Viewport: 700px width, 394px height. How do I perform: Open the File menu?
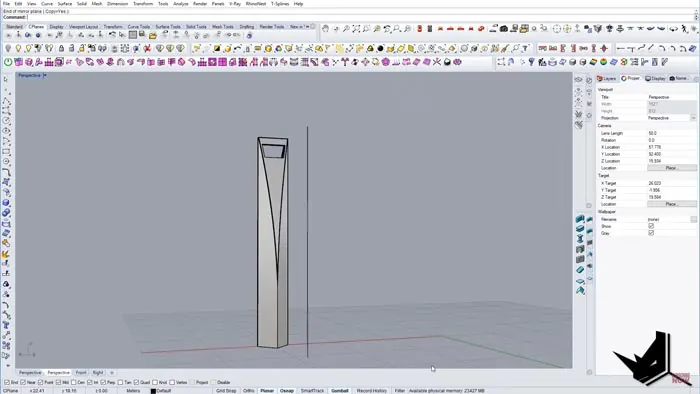6,4
